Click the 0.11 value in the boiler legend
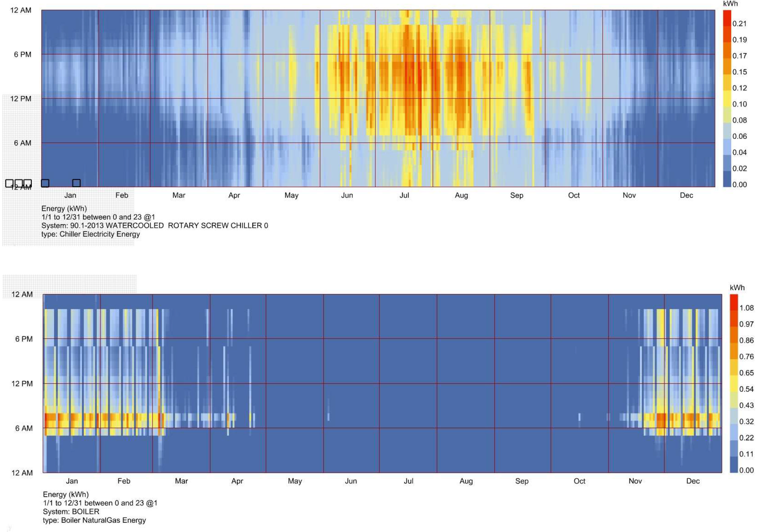763x532 pixels. [x=746, y=454]
